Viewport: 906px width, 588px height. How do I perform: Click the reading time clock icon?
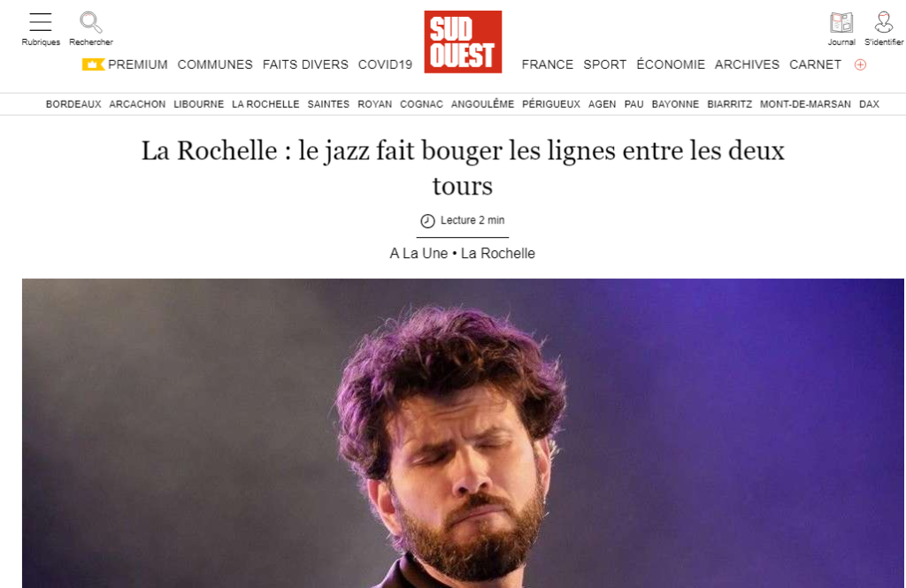click(427, 221)
